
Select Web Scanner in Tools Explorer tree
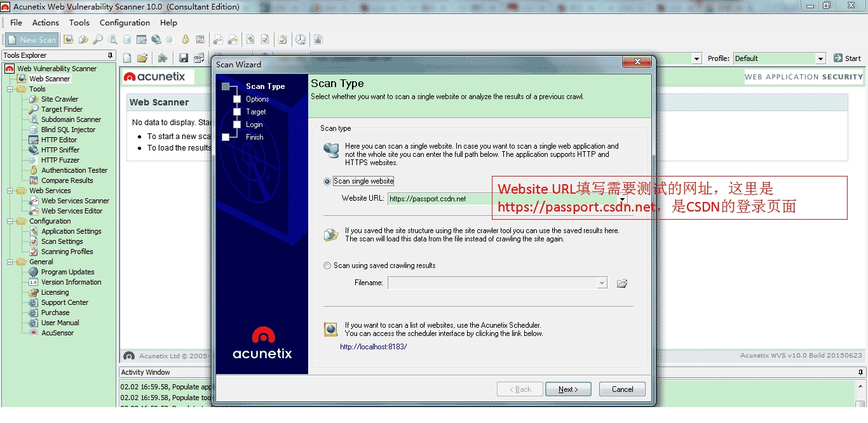coord(50,79)
